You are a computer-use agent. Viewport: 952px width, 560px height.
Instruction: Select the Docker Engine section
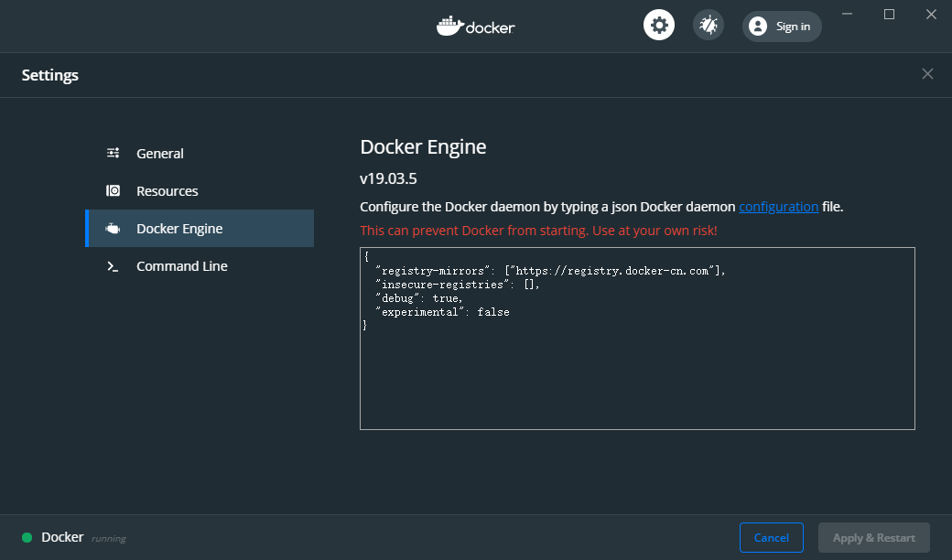(x=200, y=228)
